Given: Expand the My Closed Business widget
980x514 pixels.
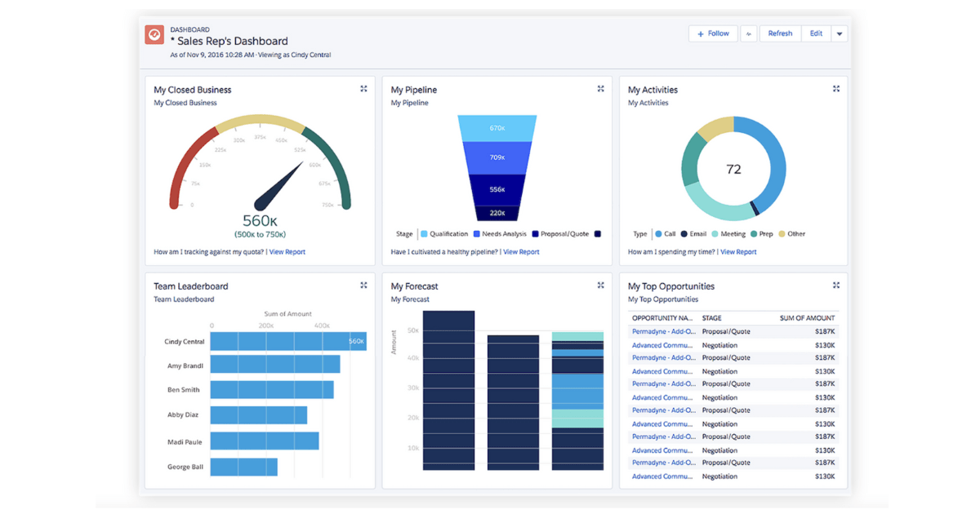Looking at the screenshot, I should coord(363,89).
